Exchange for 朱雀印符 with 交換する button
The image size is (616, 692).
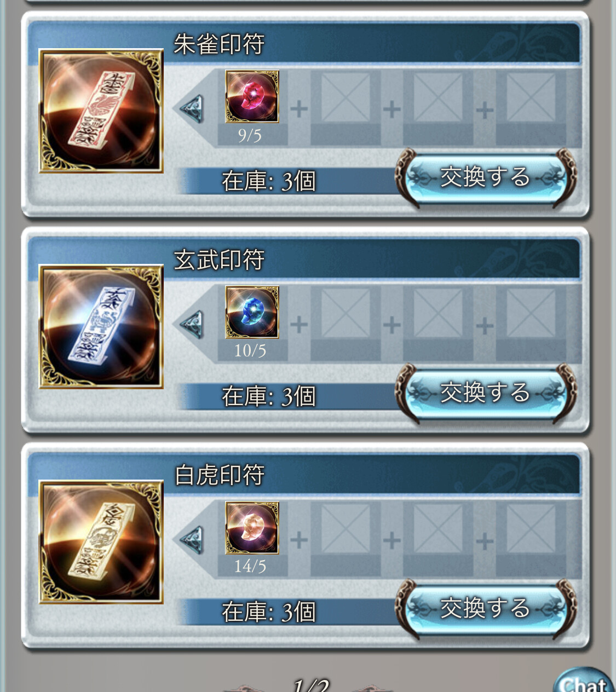tap(485, 178)
